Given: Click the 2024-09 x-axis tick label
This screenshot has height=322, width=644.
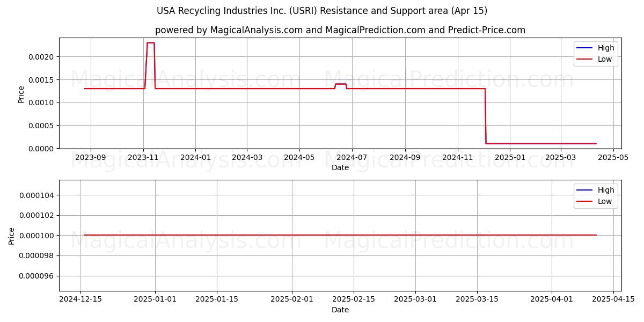Looking at the screenshot, I should point(405,158).
